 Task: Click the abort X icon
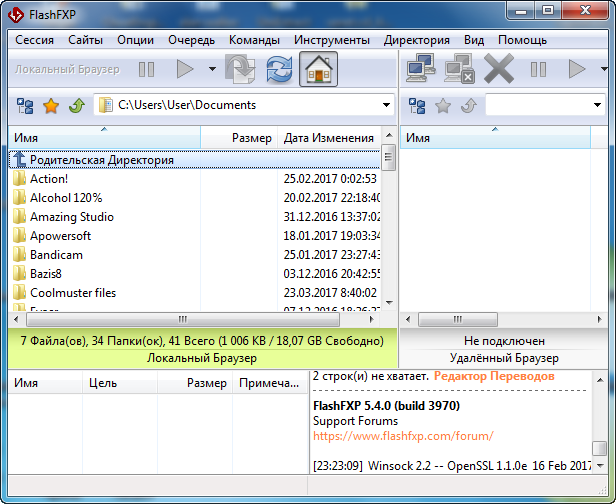(498, 69)
